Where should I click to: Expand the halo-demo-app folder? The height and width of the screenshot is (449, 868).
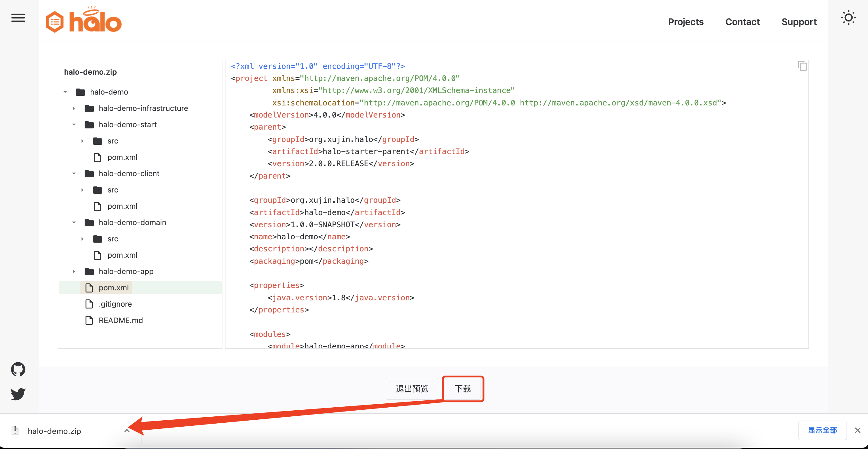(74, 272)
